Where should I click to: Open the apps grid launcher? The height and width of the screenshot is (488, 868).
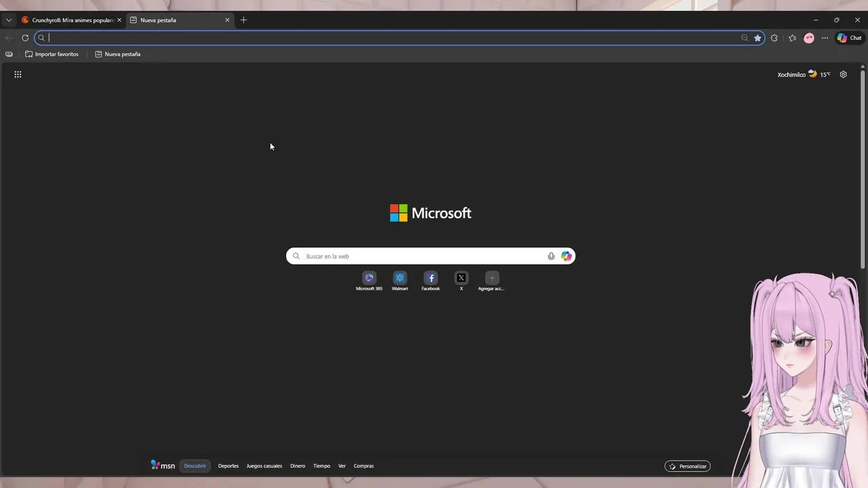click(18, 75)
